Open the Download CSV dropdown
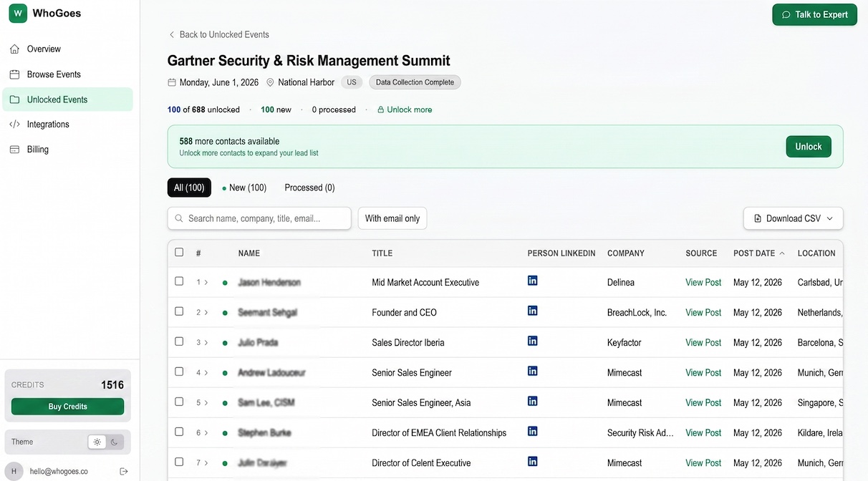The width and height of the screenshot is (868, 481). [x=794, y=218]
